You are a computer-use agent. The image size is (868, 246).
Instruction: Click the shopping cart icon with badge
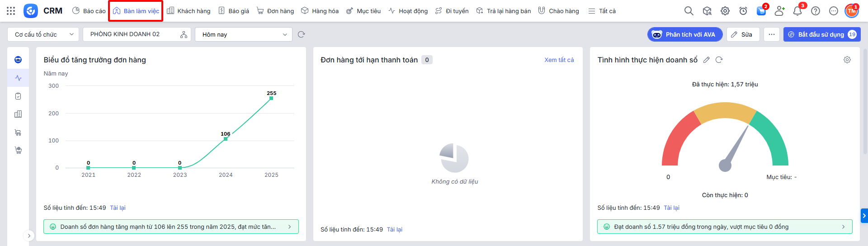[761, 11]
